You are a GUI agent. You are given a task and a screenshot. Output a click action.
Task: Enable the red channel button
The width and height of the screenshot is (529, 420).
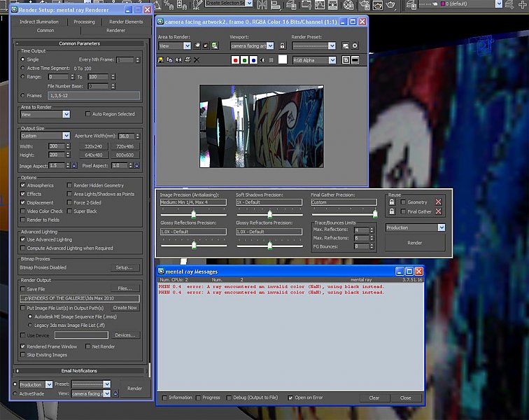tap(235, 60)
